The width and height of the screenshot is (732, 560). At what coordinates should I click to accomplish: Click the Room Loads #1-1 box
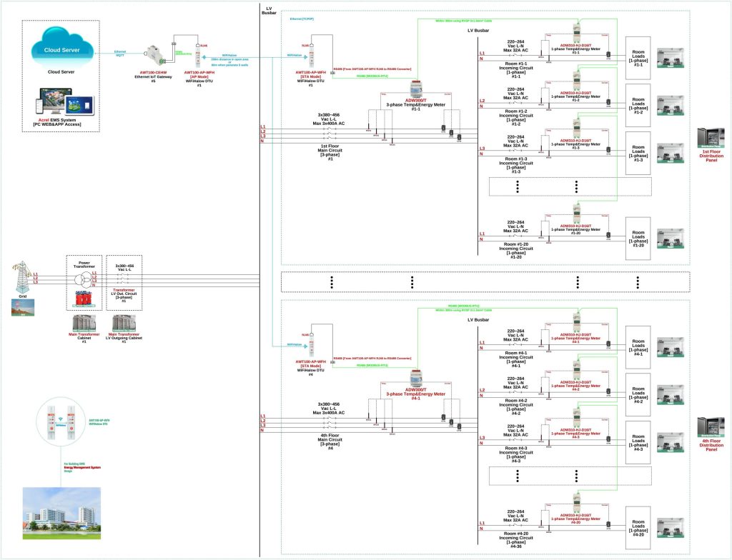tap(637, 55)
